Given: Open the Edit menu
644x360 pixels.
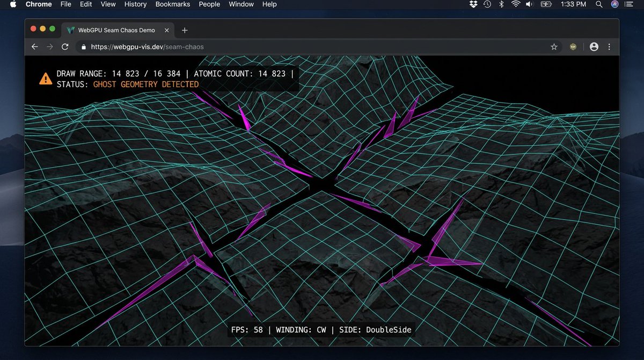Looking at the screenshot, I should tap(86, 4).
